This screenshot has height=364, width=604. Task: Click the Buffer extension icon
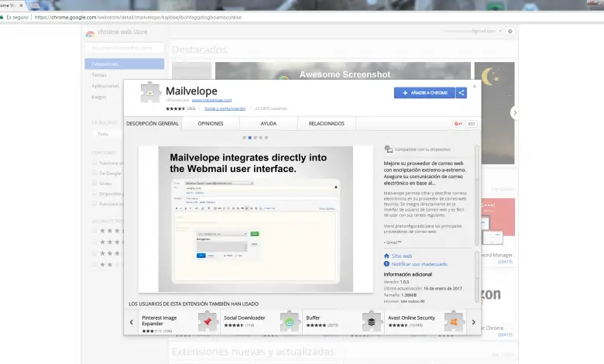(x=372, y=321)
